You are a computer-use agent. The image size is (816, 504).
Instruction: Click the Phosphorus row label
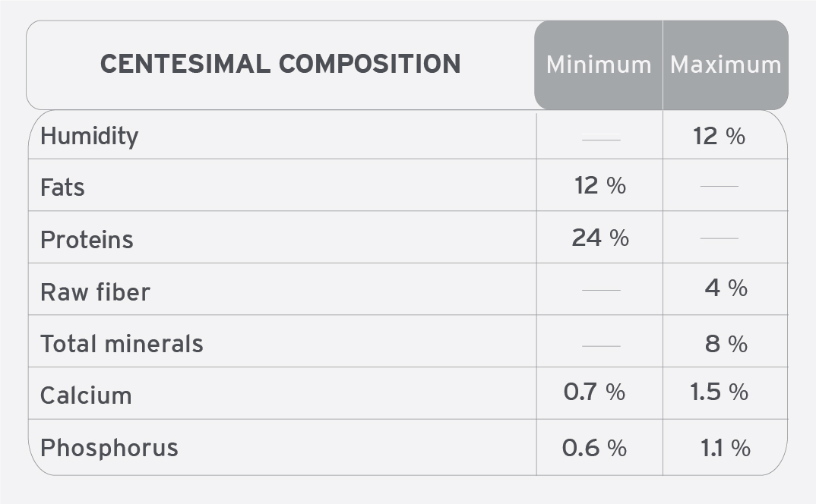point(109,448)
